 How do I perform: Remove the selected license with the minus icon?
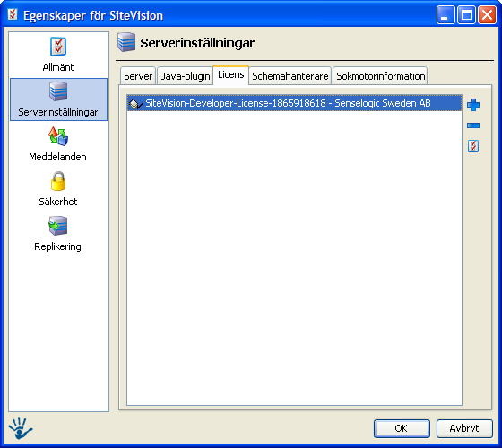(473, 125)
